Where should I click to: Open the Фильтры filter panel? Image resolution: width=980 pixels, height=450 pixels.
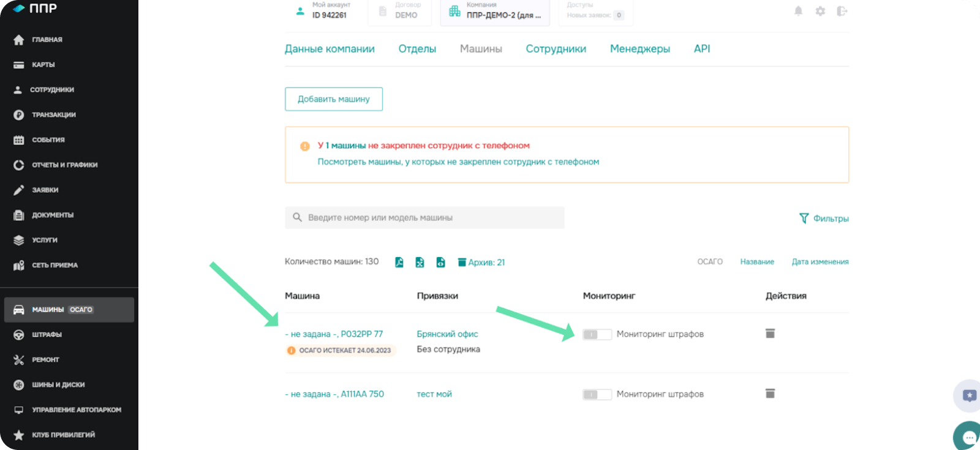tap(824, 219)
